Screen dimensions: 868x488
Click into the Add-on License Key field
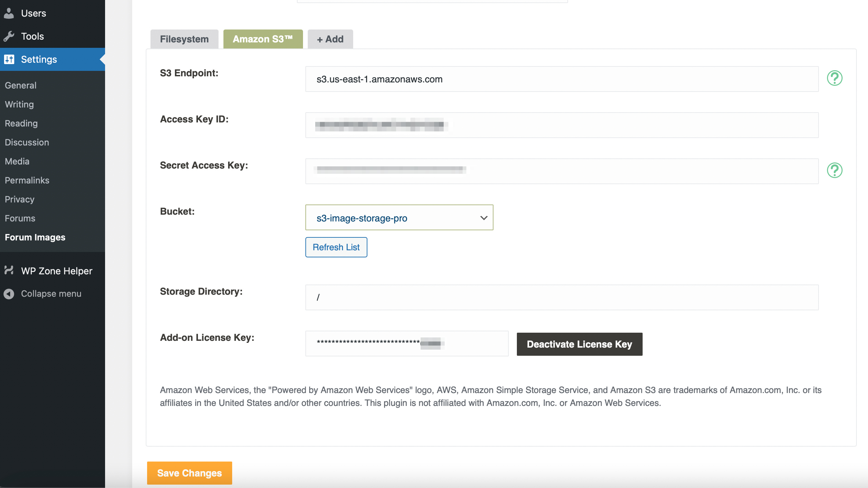(x=407, y=344)
